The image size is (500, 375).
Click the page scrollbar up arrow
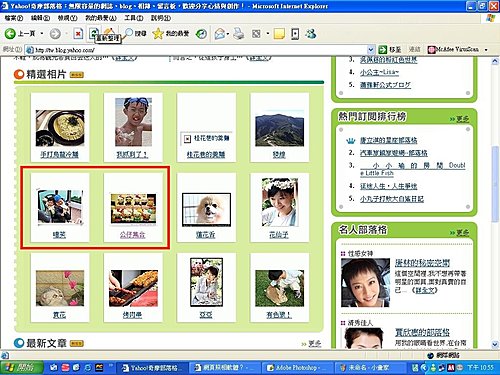(495, 61)
